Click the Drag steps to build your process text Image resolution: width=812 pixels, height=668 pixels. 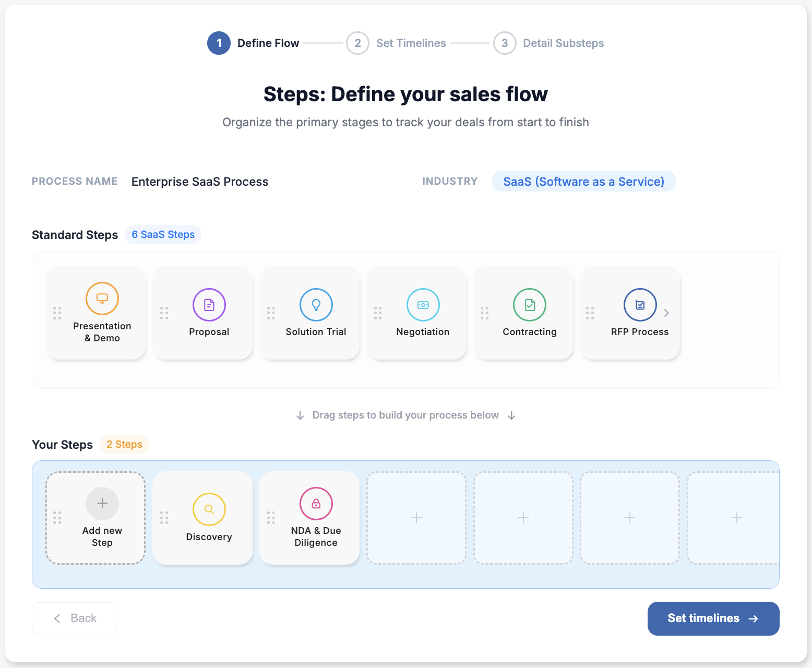(x=405, y=415)
